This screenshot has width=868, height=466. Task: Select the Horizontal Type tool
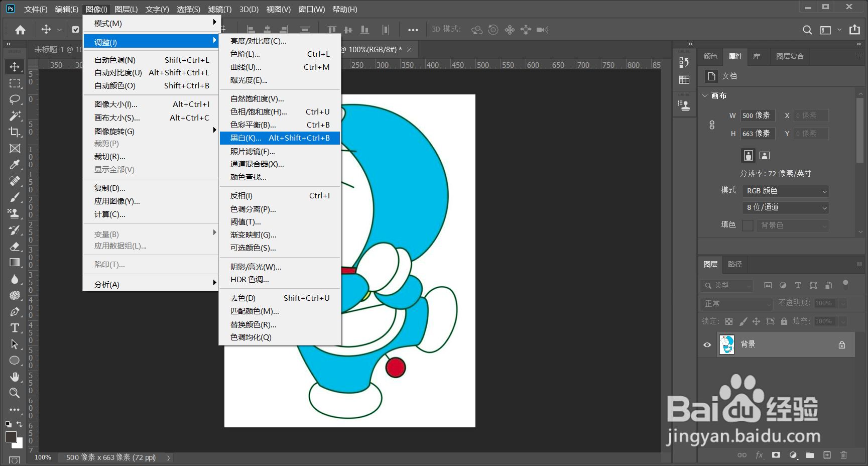15,328
